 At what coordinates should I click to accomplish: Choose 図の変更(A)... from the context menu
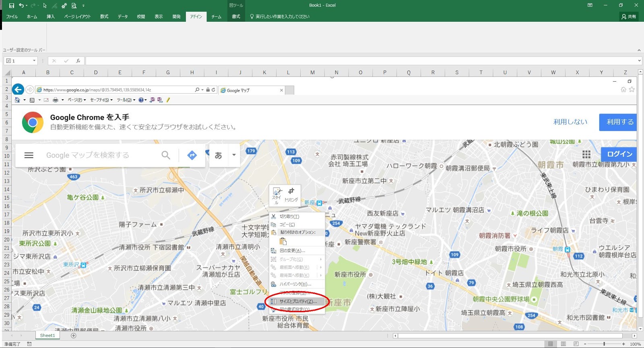click(x=297, y=251)
